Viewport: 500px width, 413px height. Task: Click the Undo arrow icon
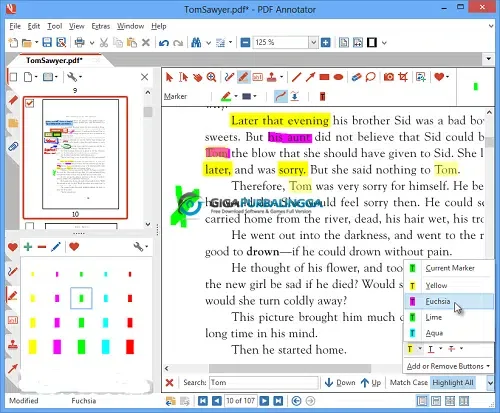[164, 43]
